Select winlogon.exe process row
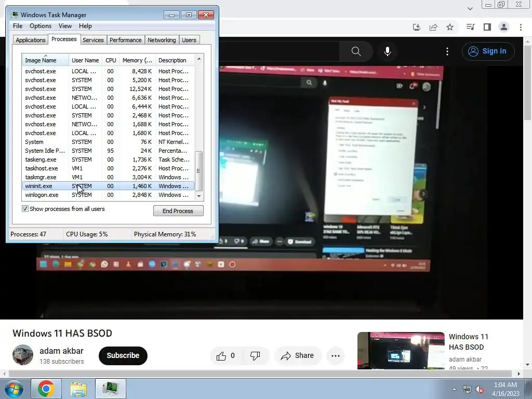532x399 pixels. pyautogui.click(x=108, y=195)
